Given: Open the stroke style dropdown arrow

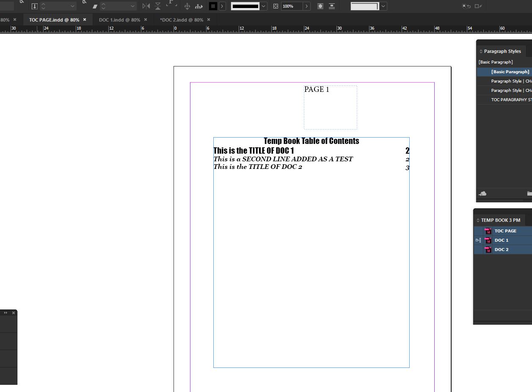Looking at the screenshot, I should [x=264, y=6].
